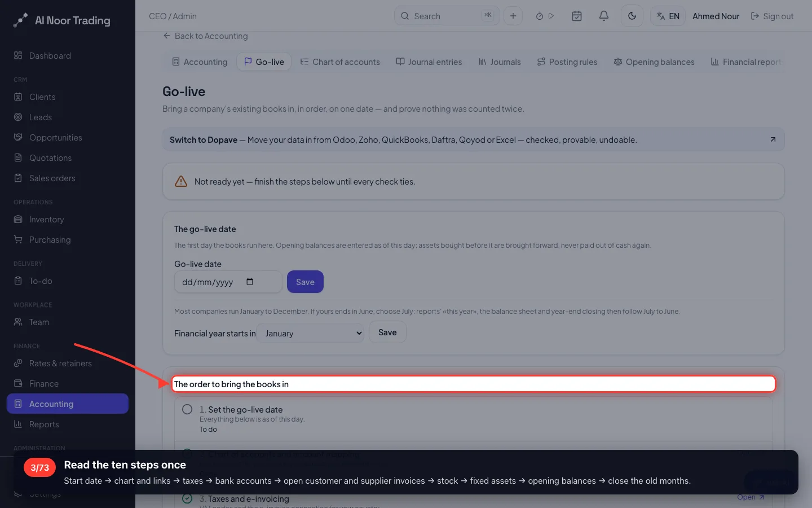Save the go-live date
This screenshot has width=812, height=508.
(x=305, y=282)
